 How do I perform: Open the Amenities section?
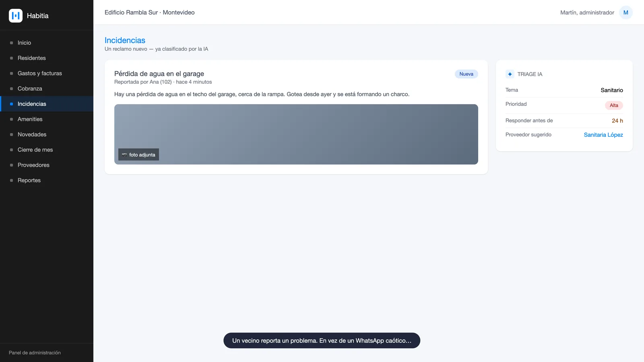(x=47, y=119)
